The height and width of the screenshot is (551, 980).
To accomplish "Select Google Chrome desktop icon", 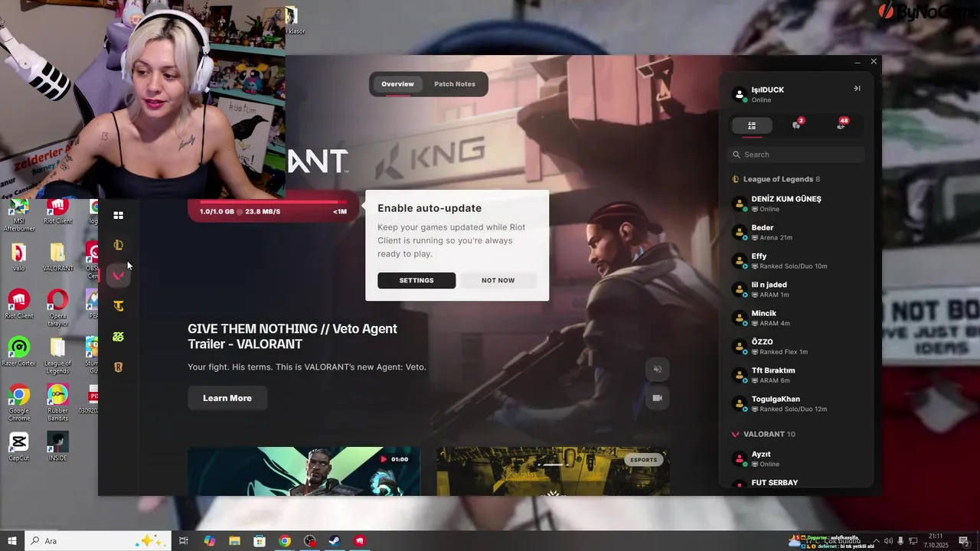I will click(x=19, y=403).
